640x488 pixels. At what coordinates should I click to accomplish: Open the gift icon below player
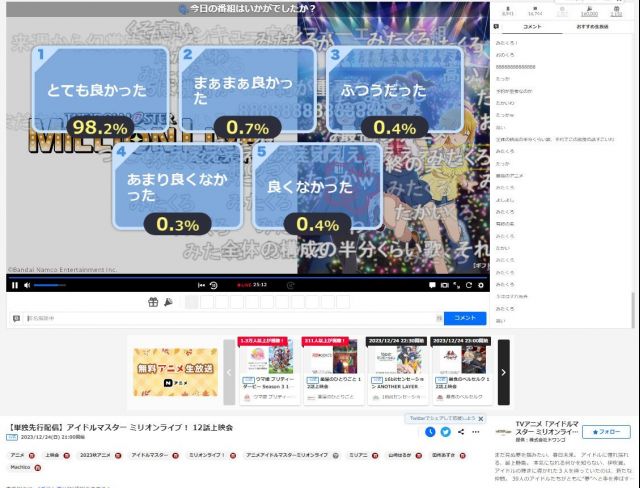coord(153,302)
